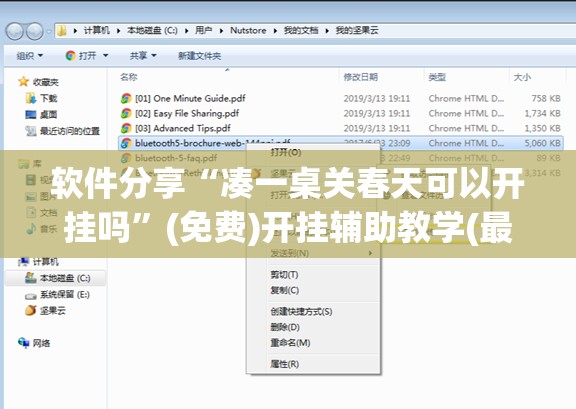Click the 1,734 KB size cell
The width and height of the screenshot is (576, 409).
click(542, 113)
